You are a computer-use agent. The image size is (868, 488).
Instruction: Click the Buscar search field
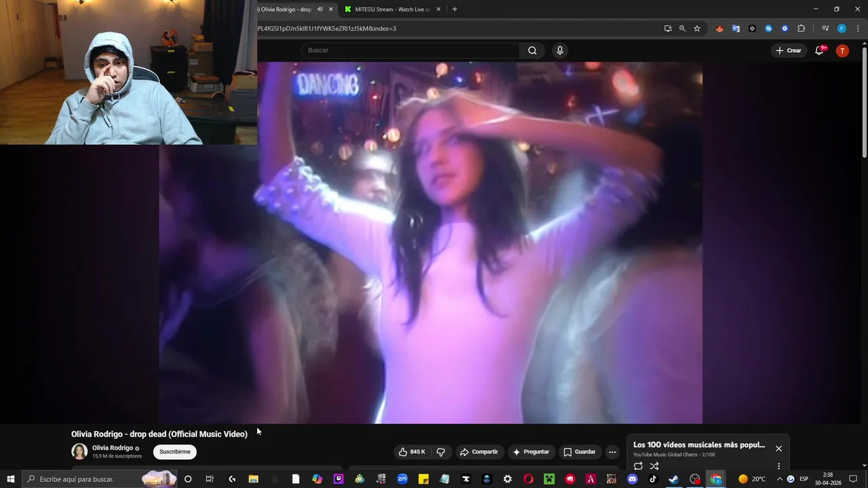(x=410, y=50)
